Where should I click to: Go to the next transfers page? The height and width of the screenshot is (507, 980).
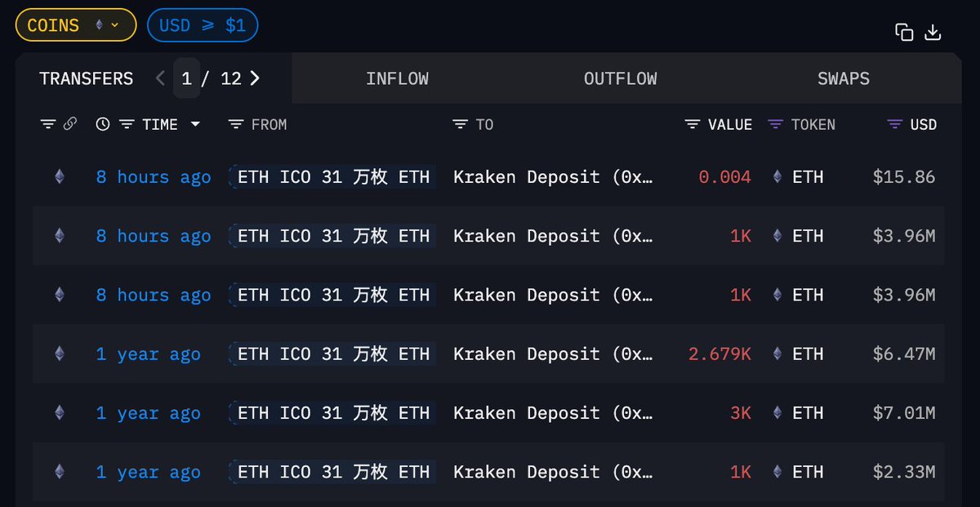pos(255,78)
